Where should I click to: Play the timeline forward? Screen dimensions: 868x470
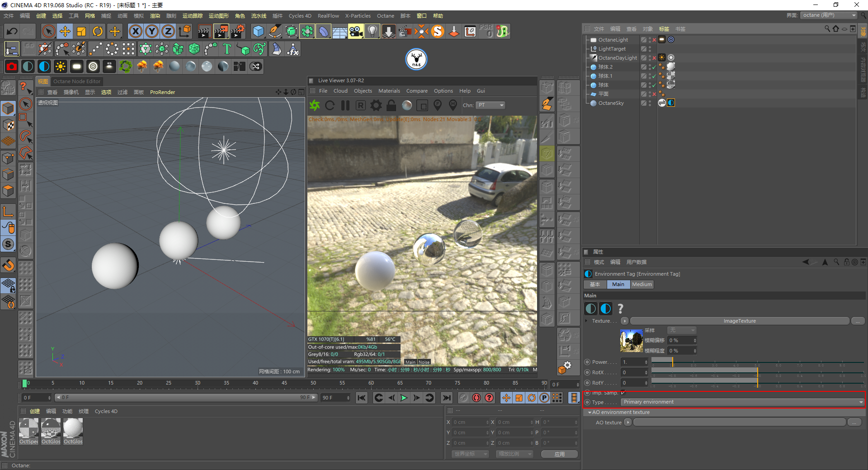(404, 398)
